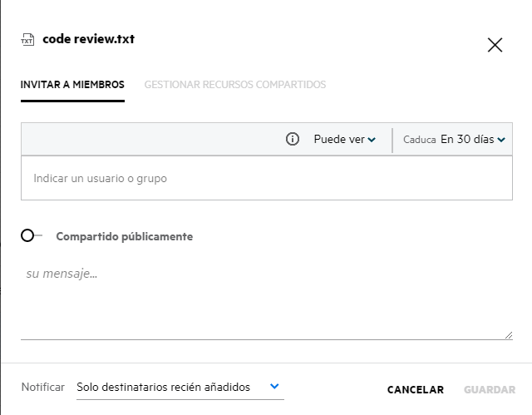Click the txt file type icon
This screenshot has height=415, width=532.
coord(27,39)
